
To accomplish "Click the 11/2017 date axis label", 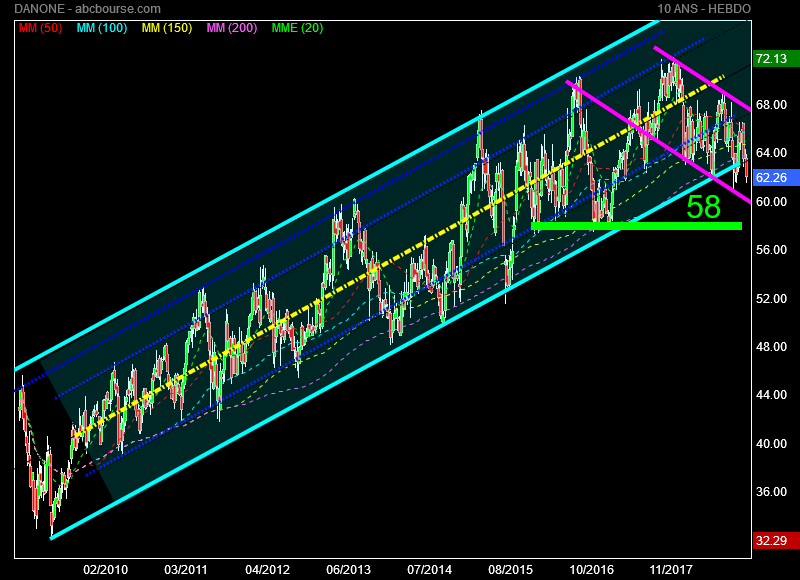I will [x=671, y=569].
